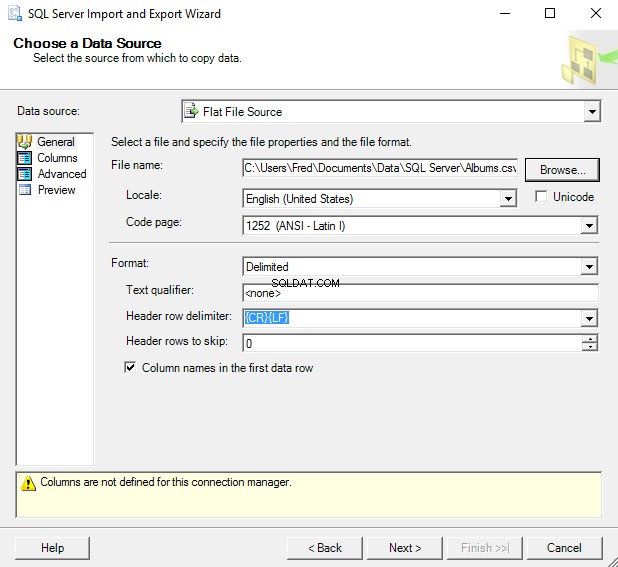Image resolution: width=618 pixels, height=567 pixels.
Task: Maximize the wizard window
Action: [550, 13]
